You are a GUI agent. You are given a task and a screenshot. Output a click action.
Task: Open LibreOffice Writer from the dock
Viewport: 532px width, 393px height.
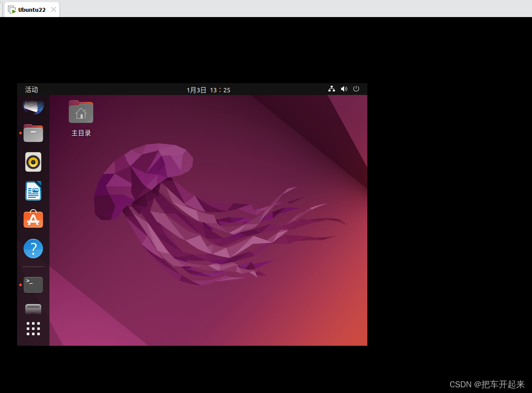pyautogui.click(x=33, y=191)
